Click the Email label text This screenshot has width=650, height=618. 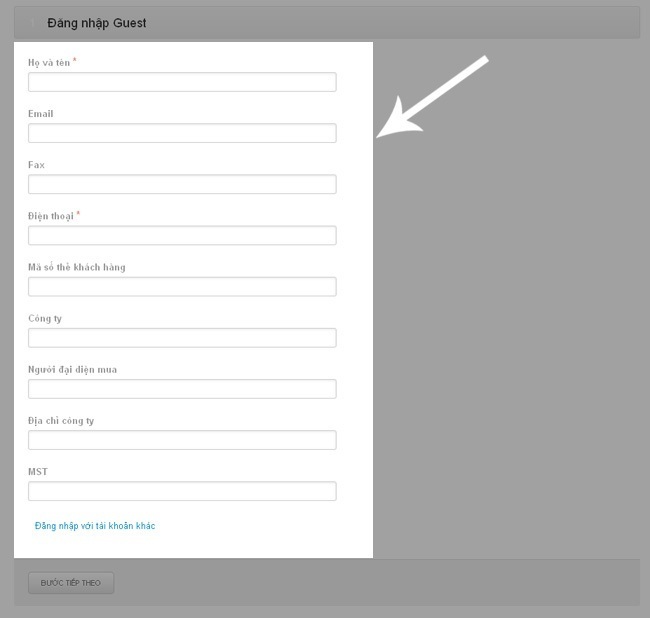coord(41,114)
